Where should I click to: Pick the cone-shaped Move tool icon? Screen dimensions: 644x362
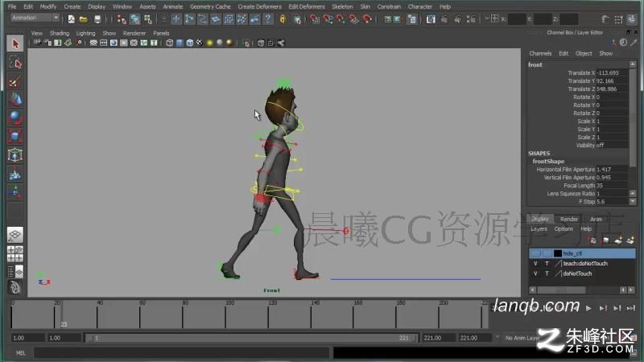(x=15, y=100)
